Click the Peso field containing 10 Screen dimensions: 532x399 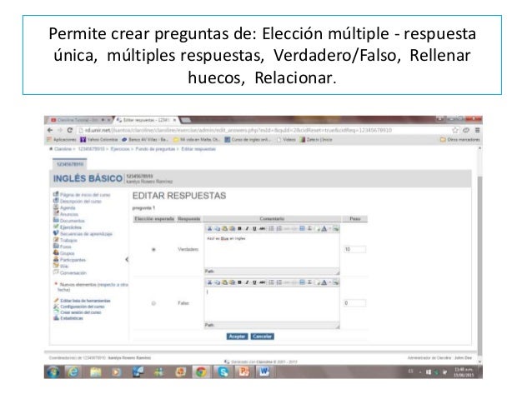click(x=355, y=250)
